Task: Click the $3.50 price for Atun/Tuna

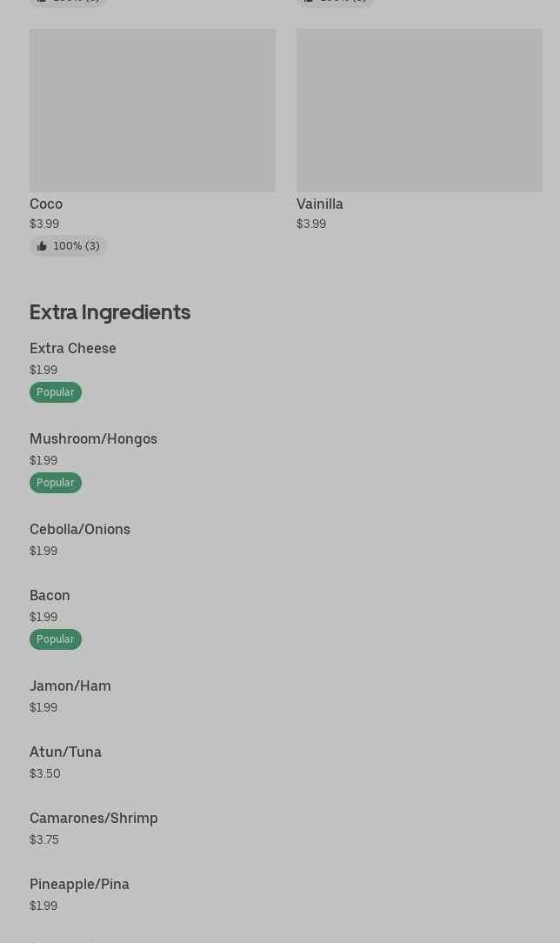Action: coord(45,773)
